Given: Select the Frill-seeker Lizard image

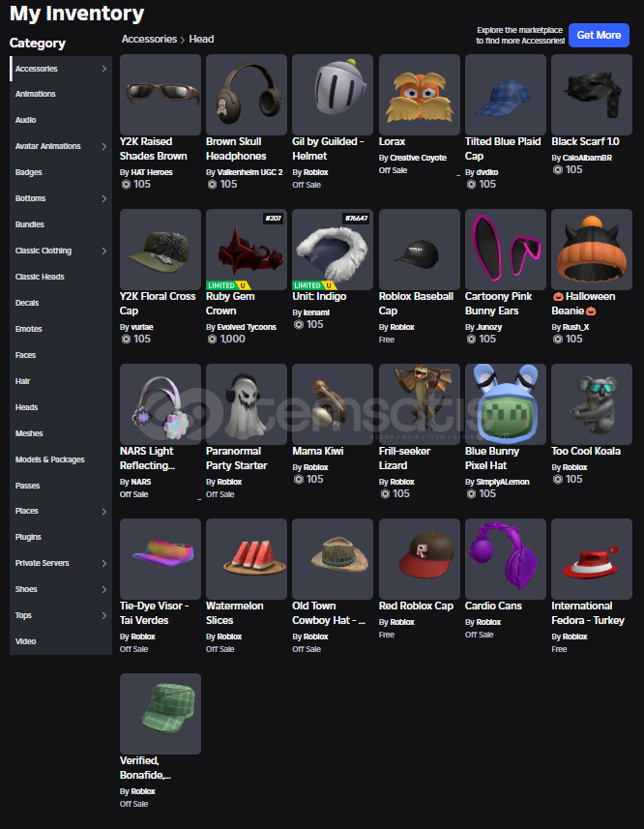Looking at the screenshot, I should click(x=420, y=404).
